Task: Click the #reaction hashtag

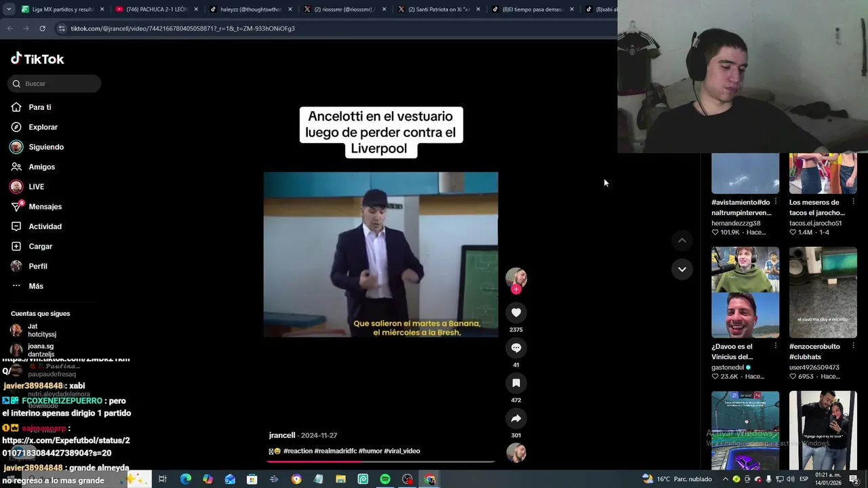Action: coord(298,451)
